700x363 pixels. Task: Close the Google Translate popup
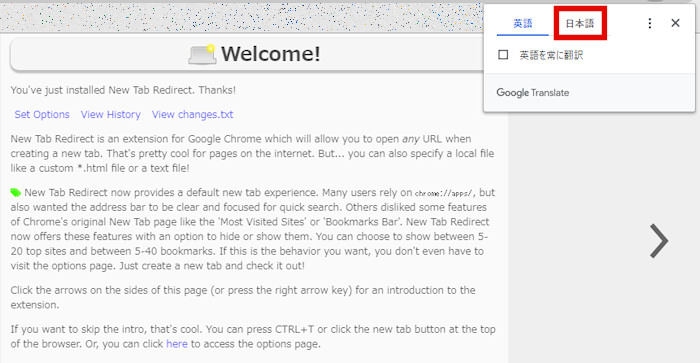[x=675, y=23]
